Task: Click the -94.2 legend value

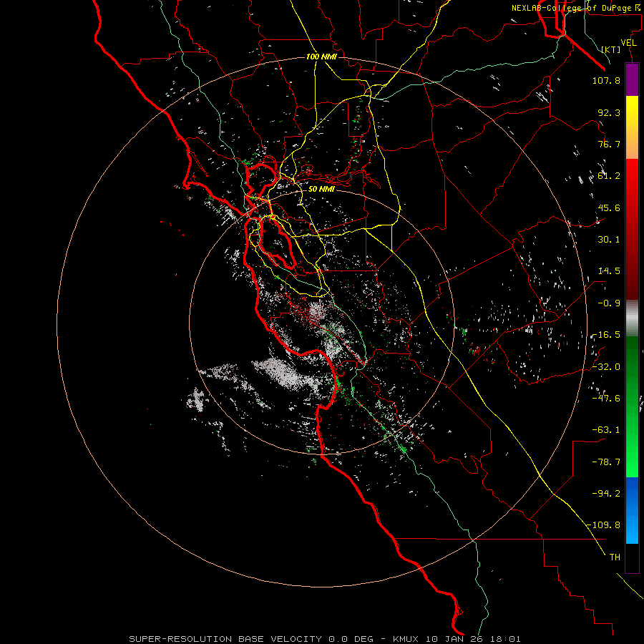Action: tap(606, 493)
